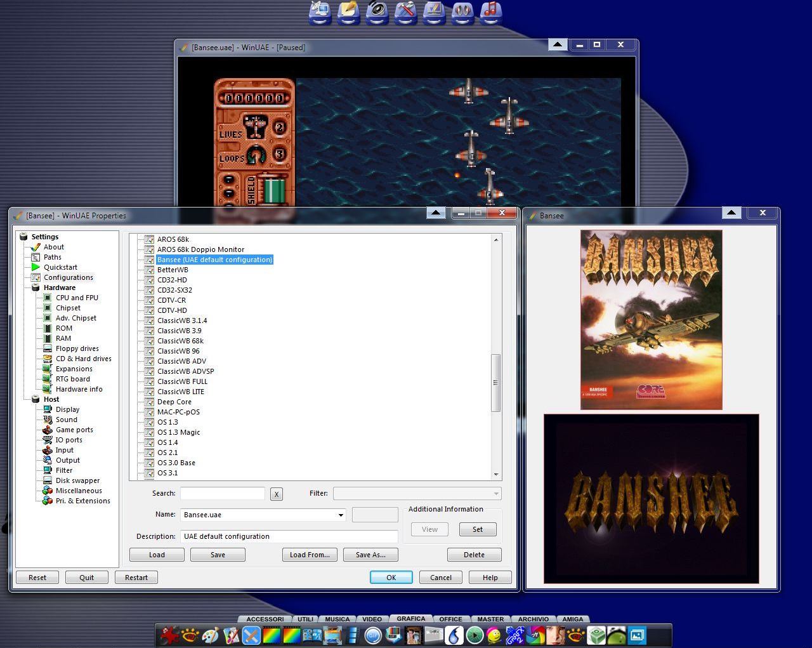Open the CD & Hard drives page
Viewport: 812px width, 648px height.
tap(83, 359)
